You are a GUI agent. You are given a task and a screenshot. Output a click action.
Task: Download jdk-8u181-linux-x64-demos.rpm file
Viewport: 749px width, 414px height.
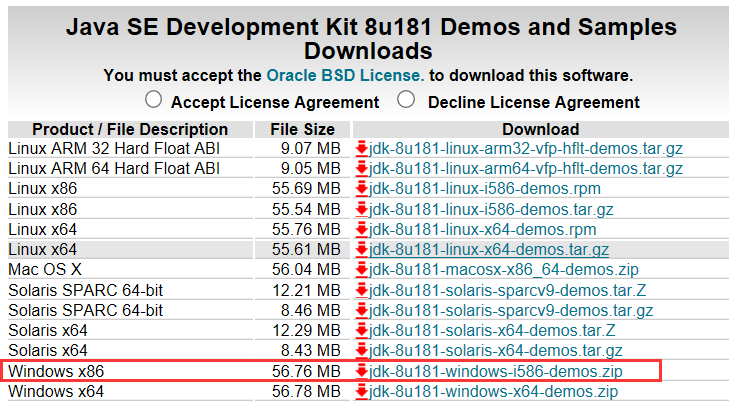pyautogui.click(x=482, y=230)
